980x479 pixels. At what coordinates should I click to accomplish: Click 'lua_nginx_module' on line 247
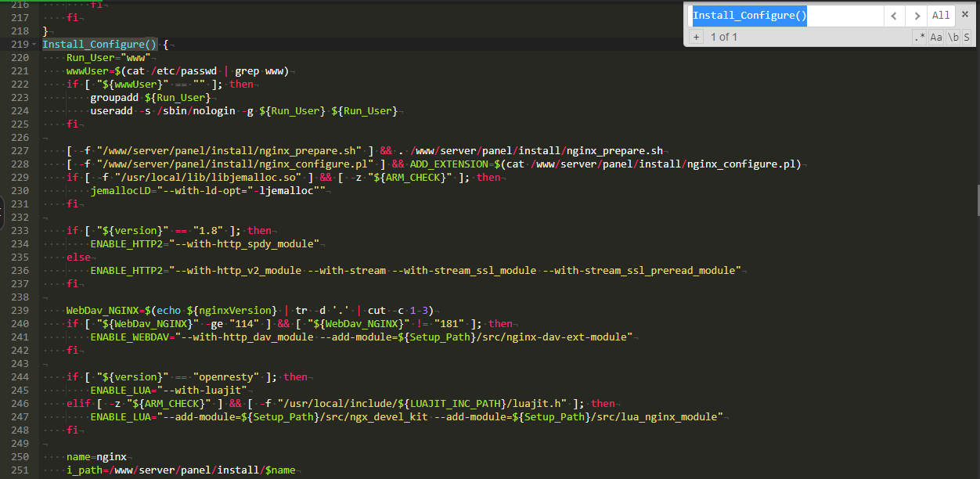pyautogui.click(x=670, y=417)
